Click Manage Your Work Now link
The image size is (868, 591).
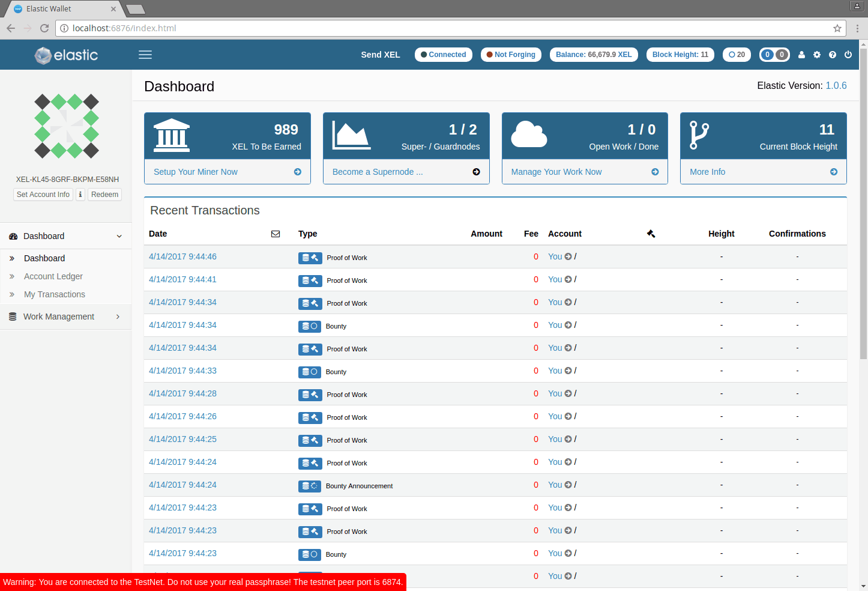(556, 172)
